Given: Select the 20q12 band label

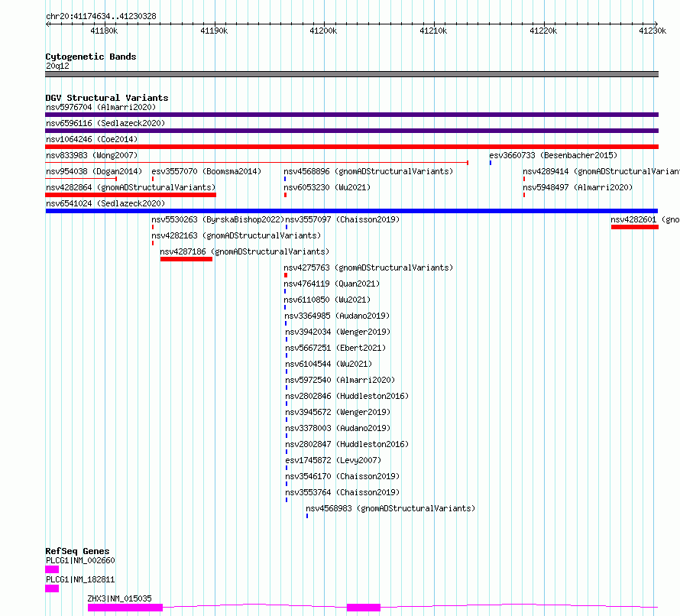Looking at the screenshot, I should [57, 66].
